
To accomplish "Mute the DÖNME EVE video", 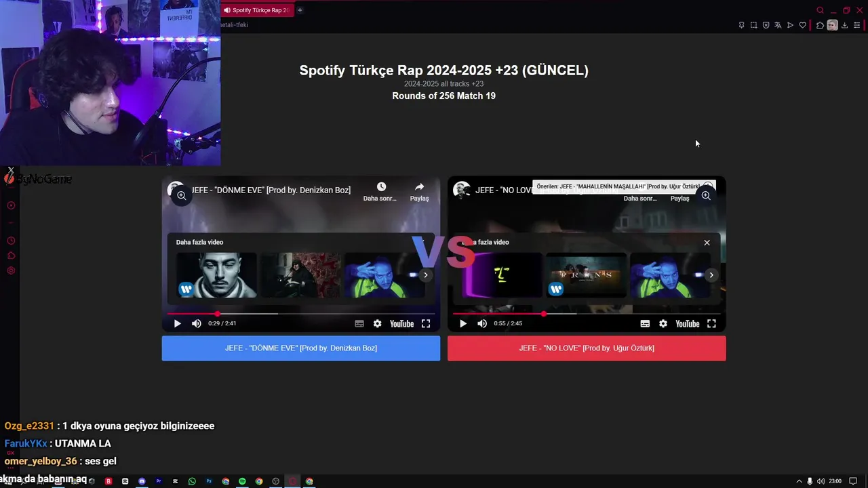I will tap(196, 324).
